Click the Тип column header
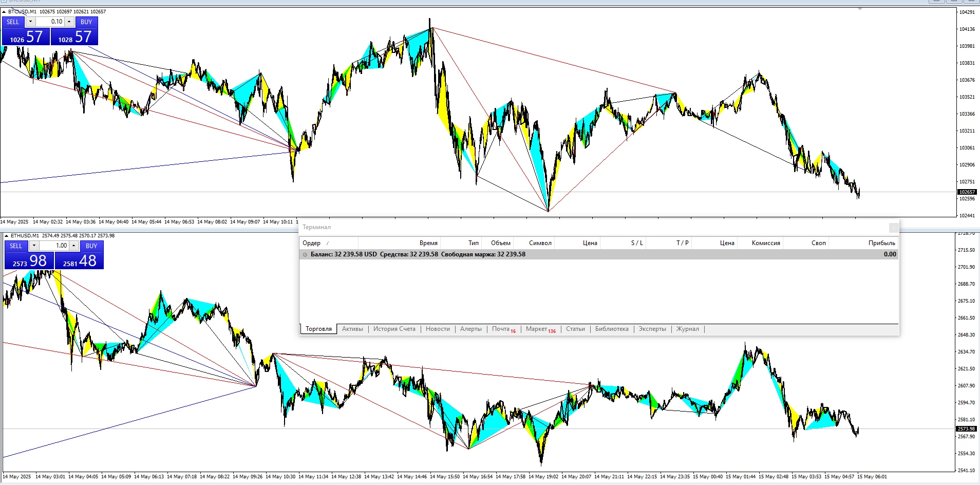Image resolution: width=980 pixels, height=485 pixels. pyautogui.click(x=461, y=243)
